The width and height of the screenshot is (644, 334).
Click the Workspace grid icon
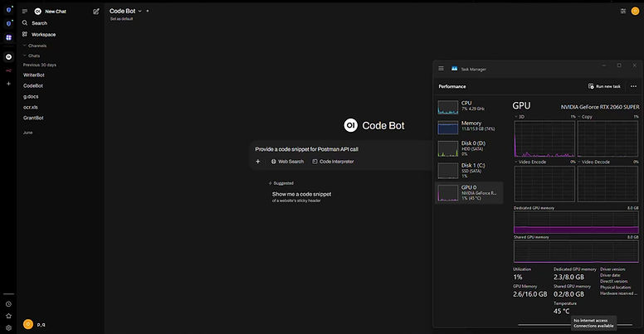click(x=25, y=34)
